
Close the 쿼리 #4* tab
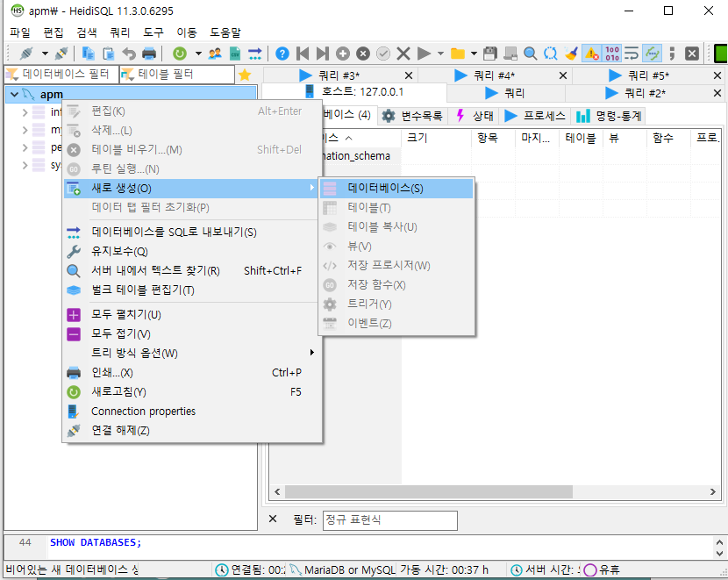(563, 75)
